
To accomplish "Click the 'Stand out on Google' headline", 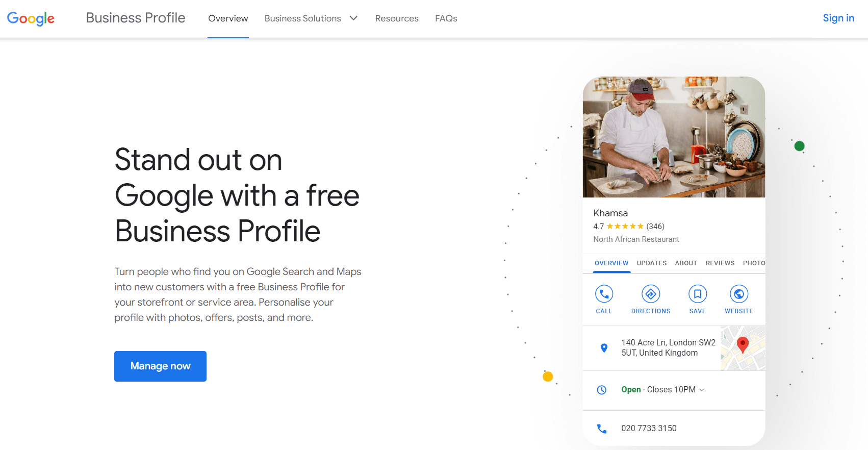I will point(237,195).
